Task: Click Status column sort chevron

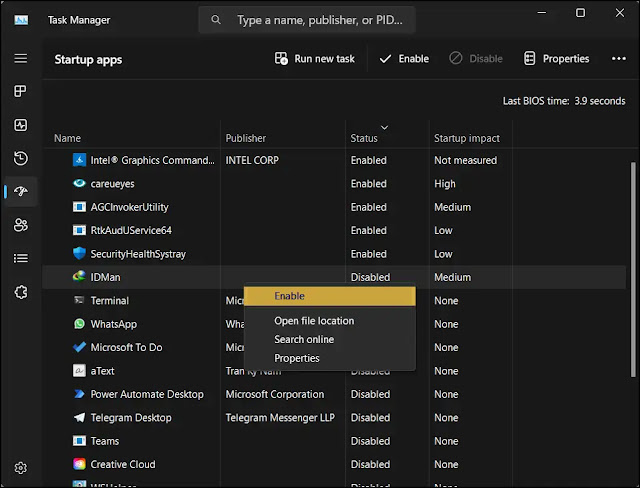Action: [x=384, y=128]
